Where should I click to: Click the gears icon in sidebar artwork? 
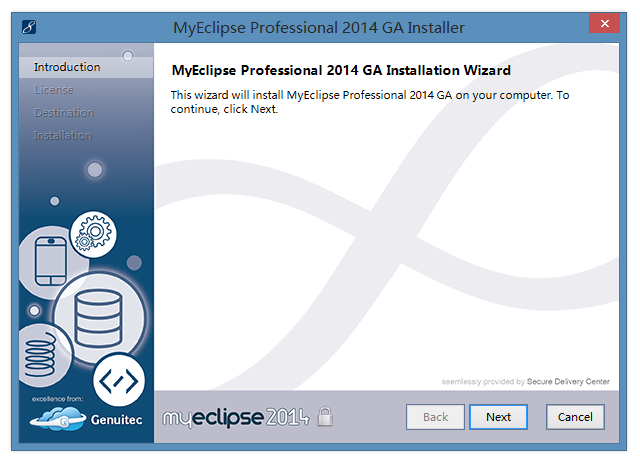(x=93, y=234)
